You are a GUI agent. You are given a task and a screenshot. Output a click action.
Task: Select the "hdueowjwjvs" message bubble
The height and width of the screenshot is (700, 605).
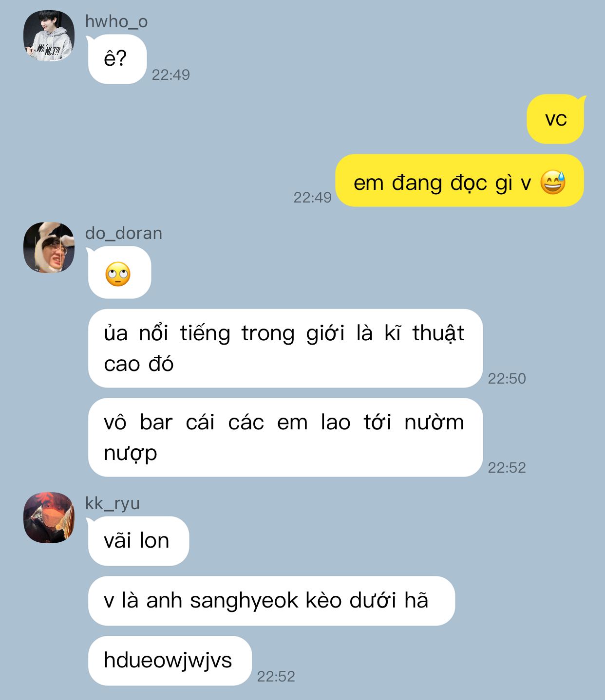pyautogui.click(x=170, y=661)
